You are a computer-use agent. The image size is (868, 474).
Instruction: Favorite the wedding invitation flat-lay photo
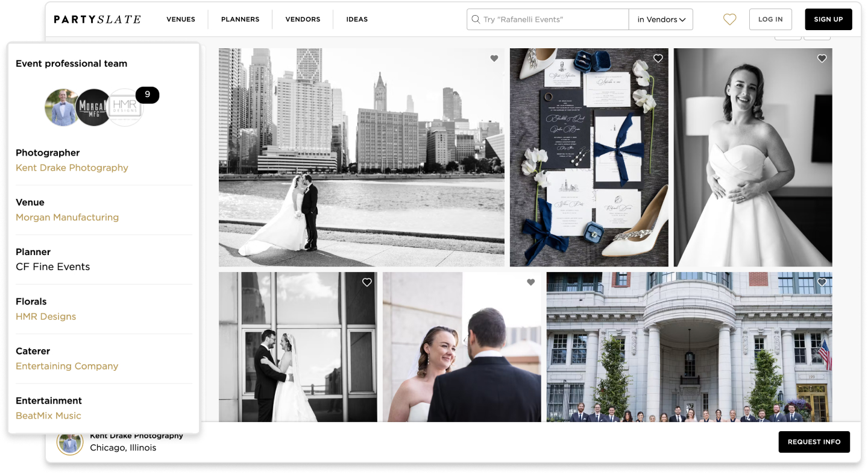point(658,58)
